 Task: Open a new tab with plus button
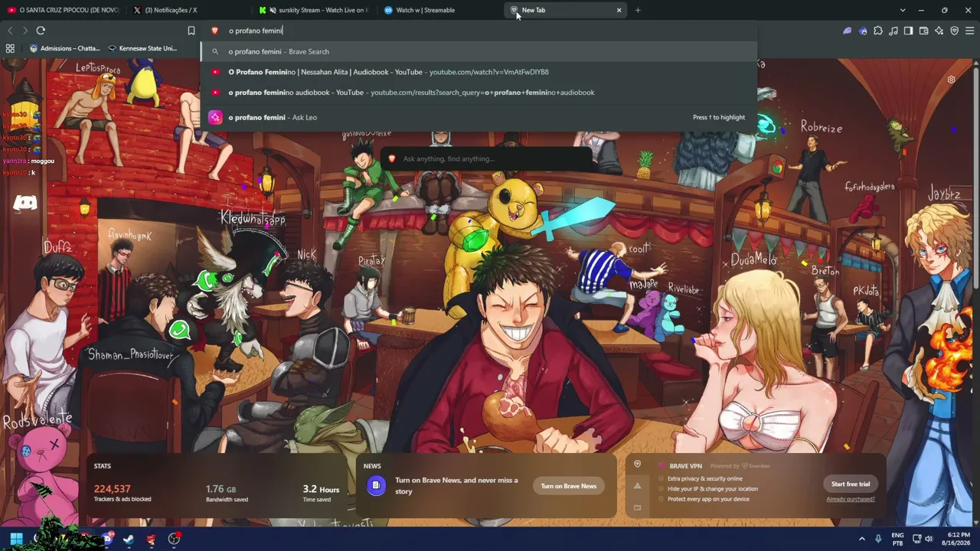tap(638, 10)
